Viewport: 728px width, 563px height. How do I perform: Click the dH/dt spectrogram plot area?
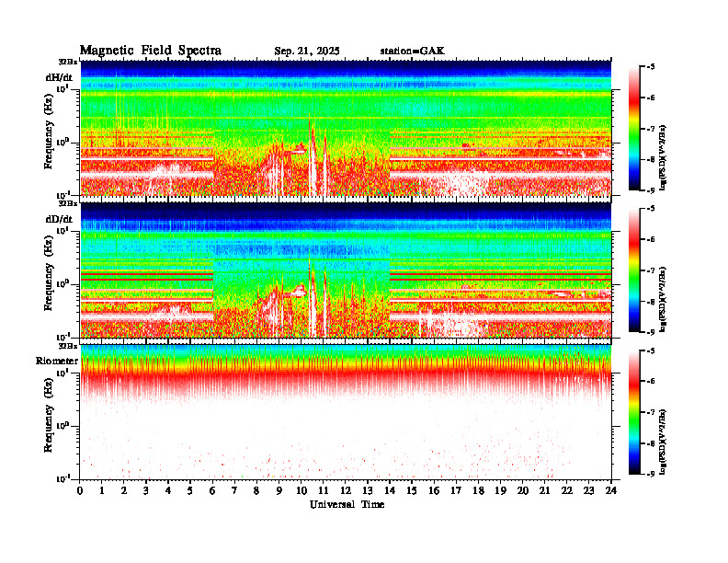(x=346, y=128)
